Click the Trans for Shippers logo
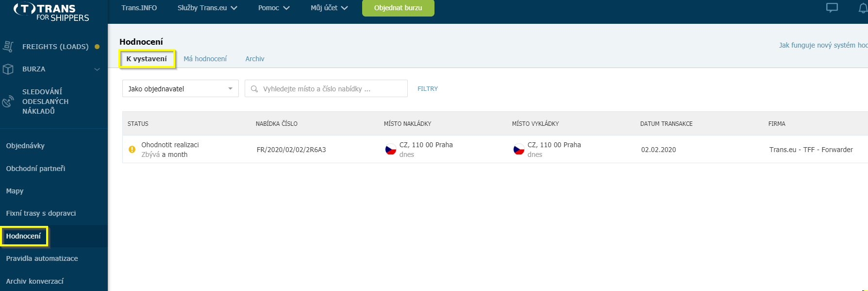Image resolution: width=868 pixels, height=291 pixels. 51,12
